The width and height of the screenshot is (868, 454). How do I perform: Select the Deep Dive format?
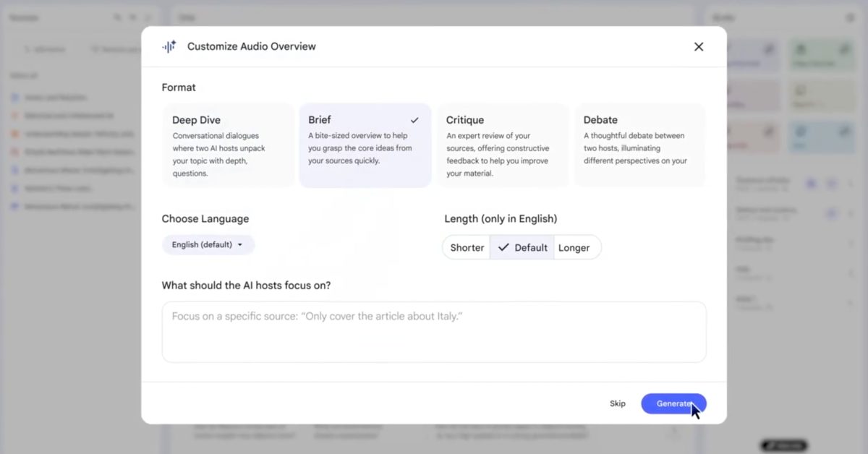click(x=228, y=145)
